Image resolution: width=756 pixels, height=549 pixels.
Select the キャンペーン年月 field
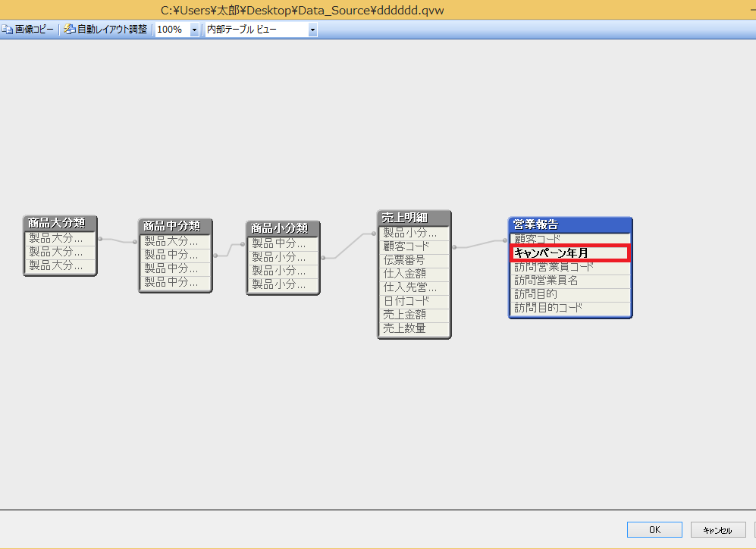pos(570,253)
